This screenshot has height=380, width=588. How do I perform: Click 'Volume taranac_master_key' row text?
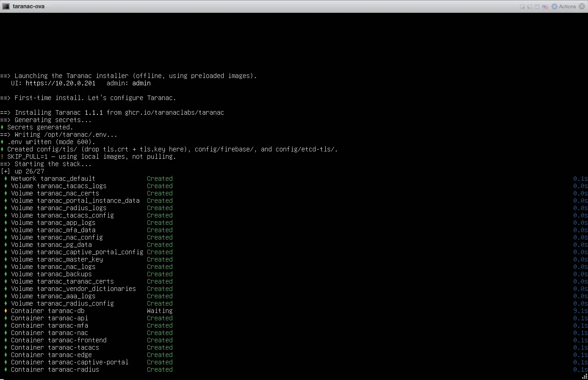pos(57,259)
